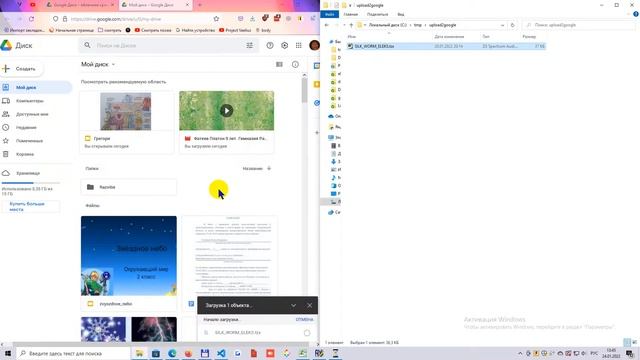Open Недавние recent files
Screen dimensions: 640x360
click(x=26, y=127)
